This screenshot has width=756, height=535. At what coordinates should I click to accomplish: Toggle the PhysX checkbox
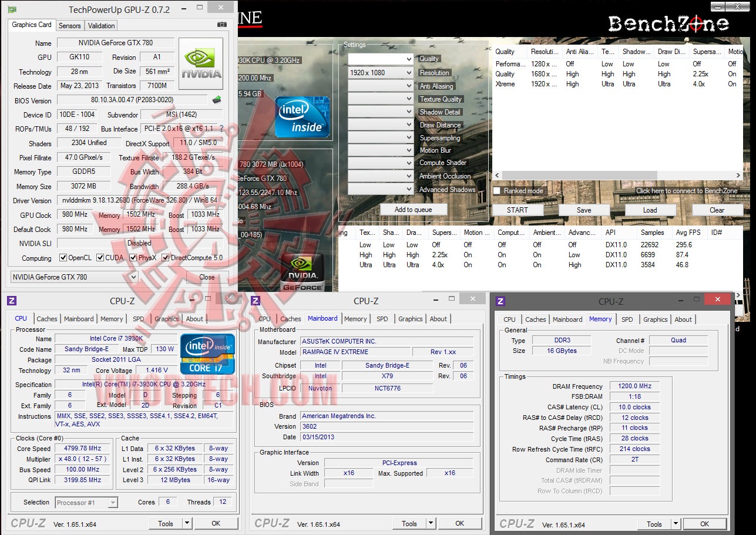133,258
